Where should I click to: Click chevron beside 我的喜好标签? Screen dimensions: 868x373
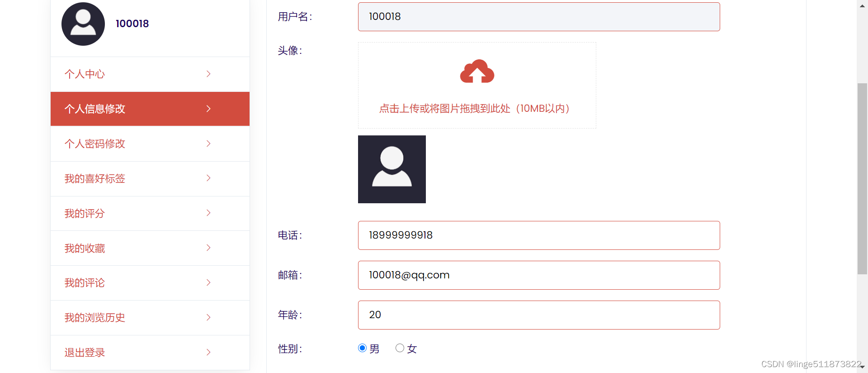(208, 178)
